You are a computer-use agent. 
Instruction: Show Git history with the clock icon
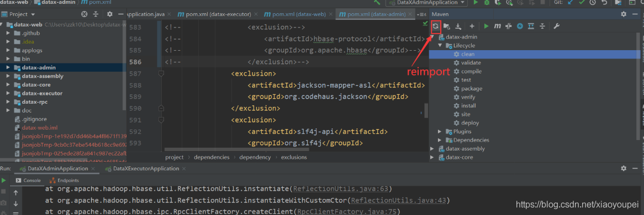593,2
